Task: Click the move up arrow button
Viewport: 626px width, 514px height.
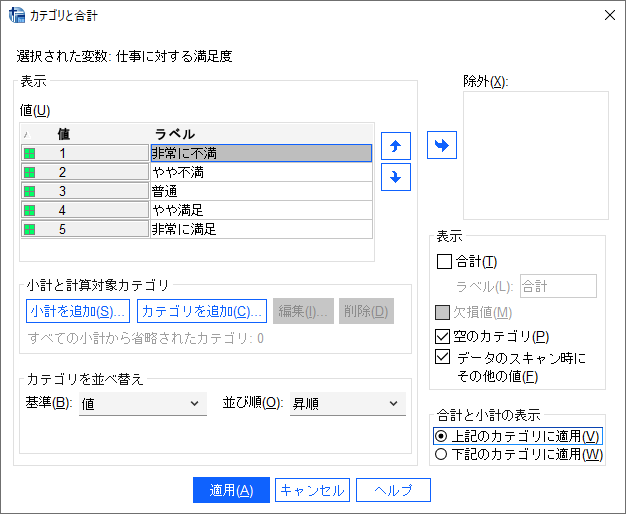Action: tap(397, 146)
